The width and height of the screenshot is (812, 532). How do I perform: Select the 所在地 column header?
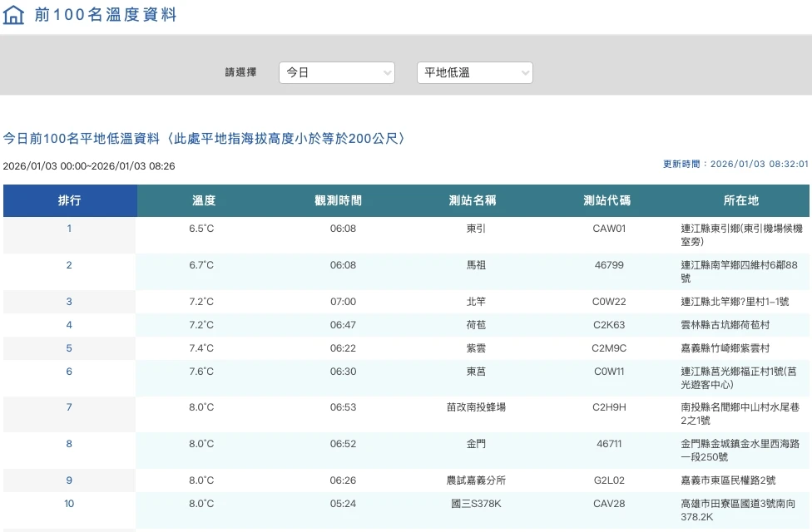click(x=741, y=201)
